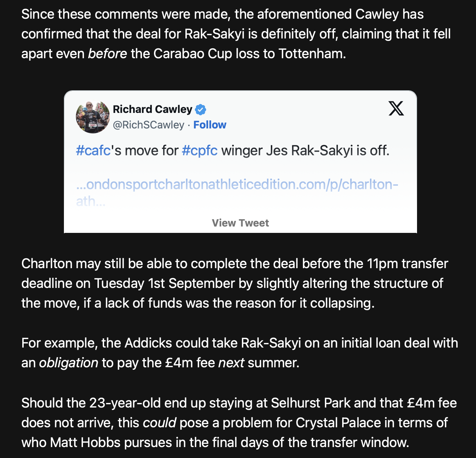This screenshot has width=476, height=458.
Task: Follow Richard Cawley
Action: point(210,125)
